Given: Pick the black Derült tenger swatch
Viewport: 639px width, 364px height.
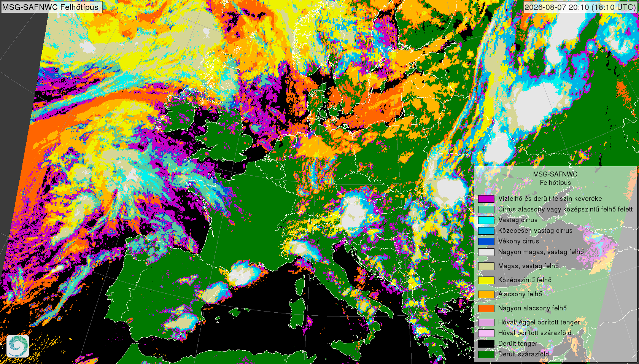Looking at the screenshot, I should click(x=486, y=343).
